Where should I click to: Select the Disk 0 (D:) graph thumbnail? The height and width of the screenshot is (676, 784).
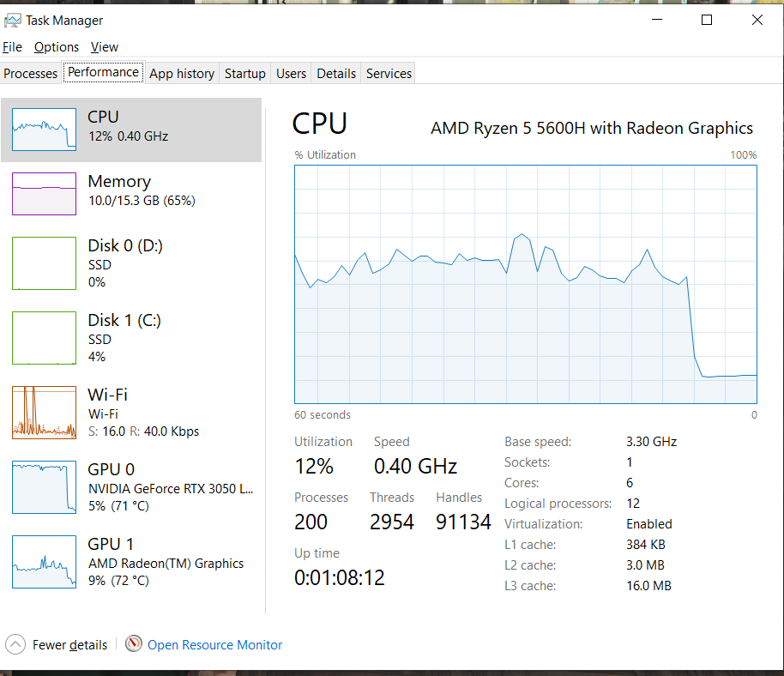tap(44, 263)
